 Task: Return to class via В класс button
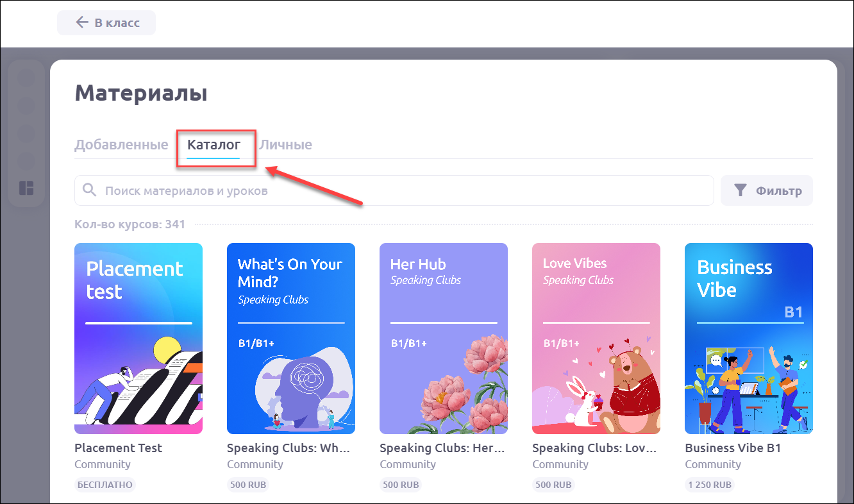pos(106,23)
